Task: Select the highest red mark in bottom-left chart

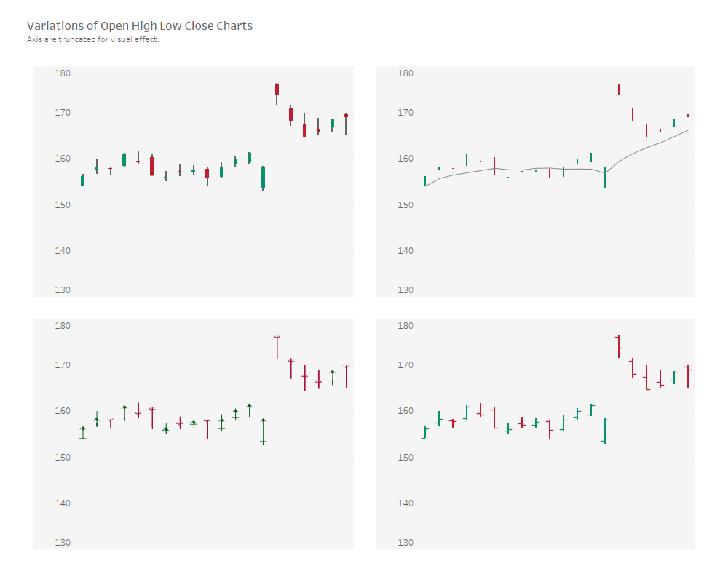Action: pos(277,347)
